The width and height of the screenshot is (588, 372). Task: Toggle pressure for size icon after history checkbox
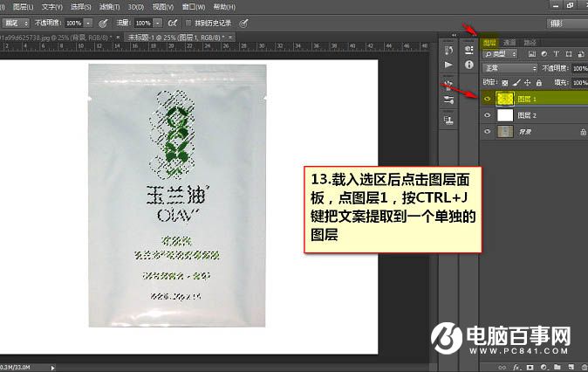243,24
